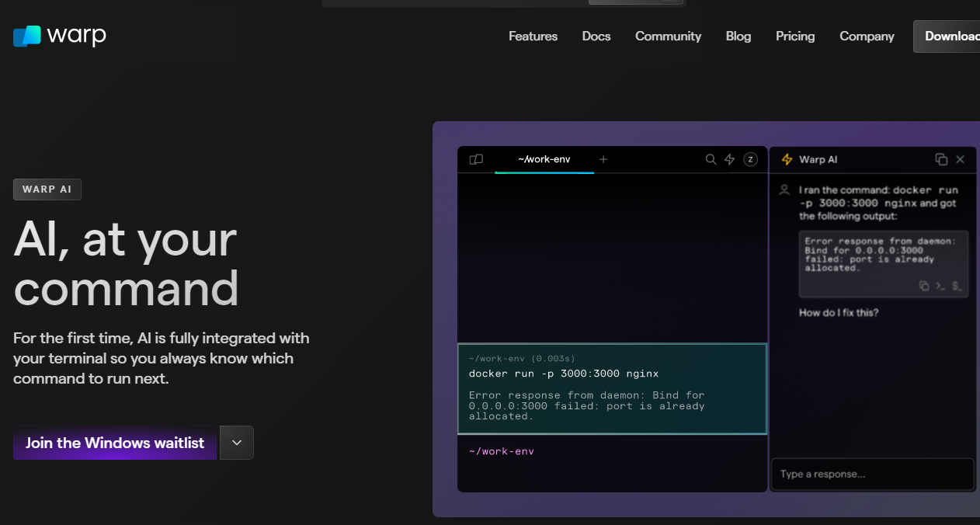Join the Windows waitlist

[x=115, y=443]
